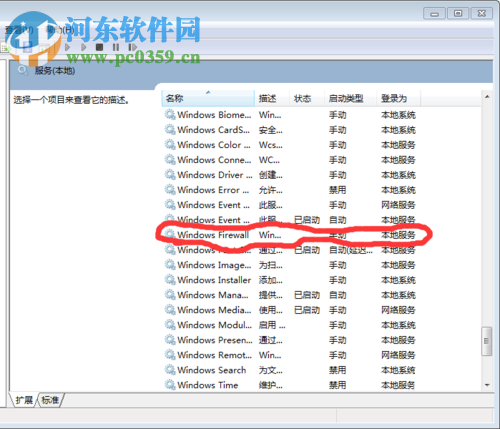Click gear icon of Windows Search service
The height and width of the screenshot is (429, 500).
tap(170, 370)
